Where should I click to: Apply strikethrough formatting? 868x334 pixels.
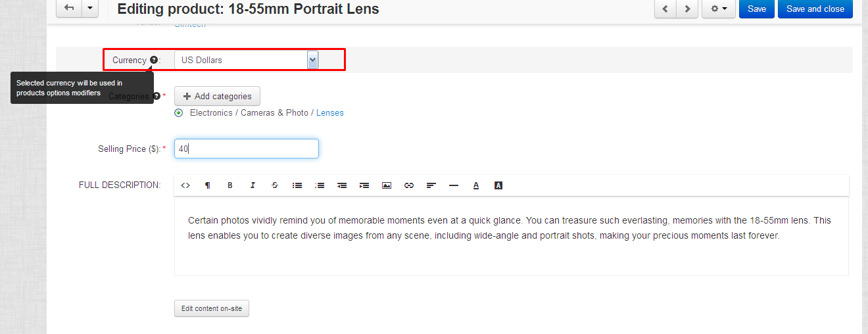click(275, 185)
